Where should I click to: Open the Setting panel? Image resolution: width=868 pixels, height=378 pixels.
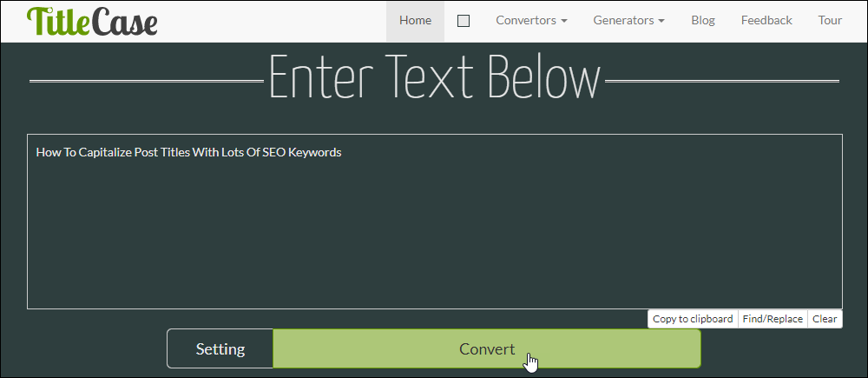[220, 348]
